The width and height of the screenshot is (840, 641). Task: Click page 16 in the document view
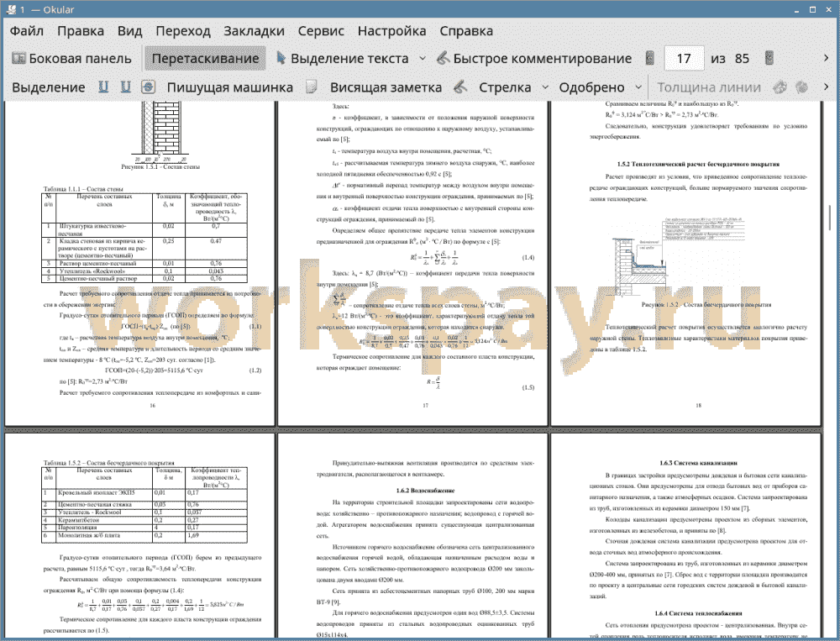[139, 263]
